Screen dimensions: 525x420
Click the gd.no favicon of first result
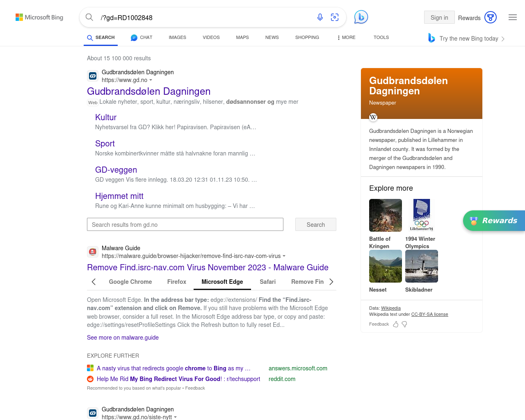[93, 76]
